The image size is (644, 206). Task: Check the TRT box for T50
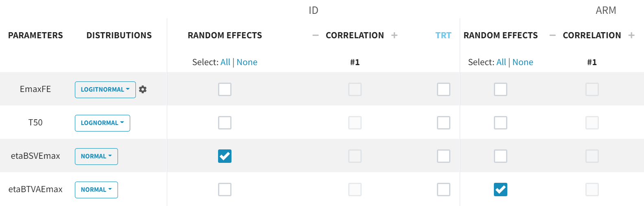tap(443, 123)
